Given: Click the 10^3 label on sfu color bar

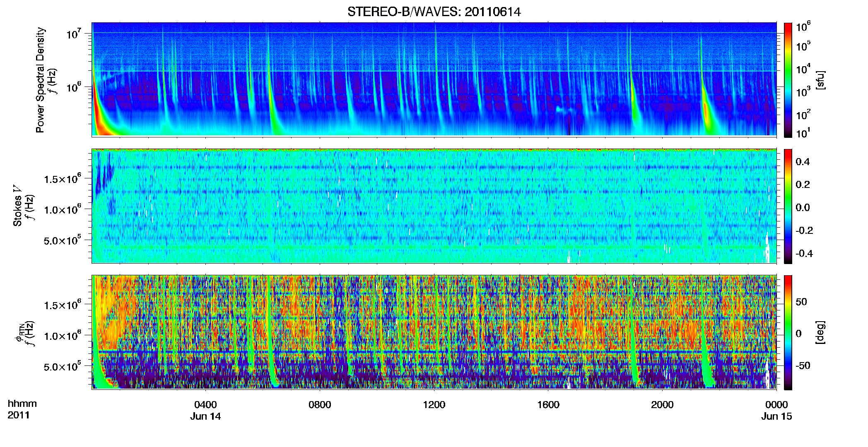Looking at the screenshot, I should (803, 92).
